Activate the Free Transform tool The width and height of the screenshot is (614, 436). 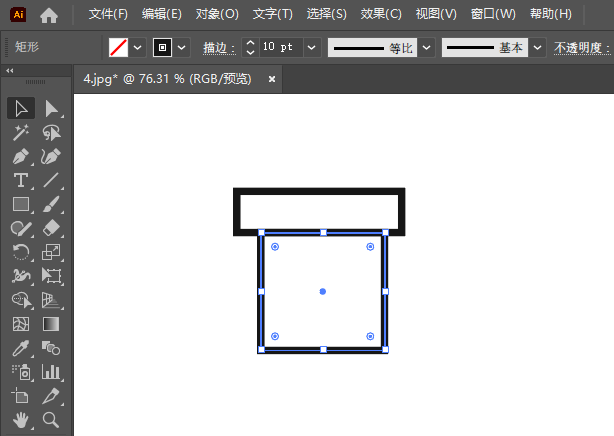click(x=51, y=276)
